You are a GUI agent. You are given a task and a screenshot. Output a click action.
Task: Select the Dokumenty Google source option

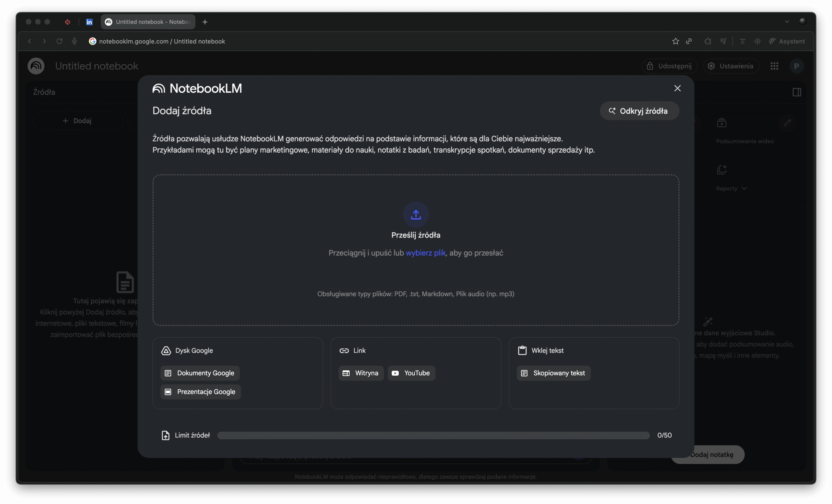200,373
